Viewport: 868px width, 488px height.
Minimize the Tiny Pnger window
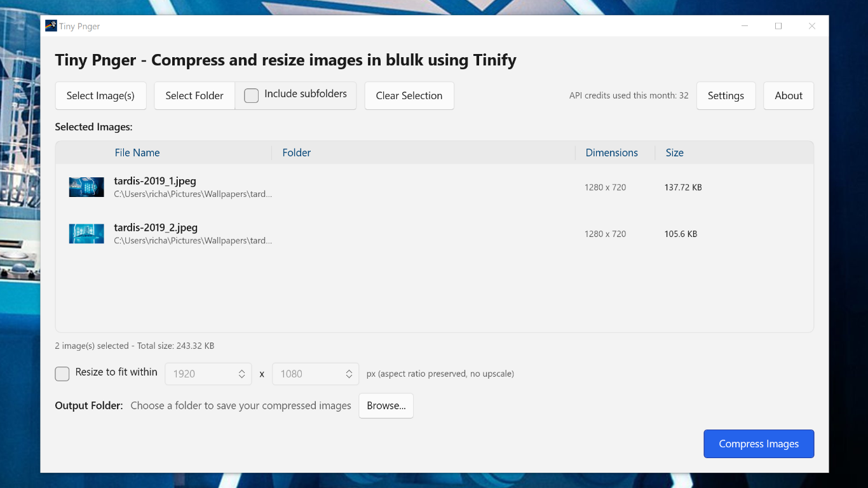(x=745, y=26)
